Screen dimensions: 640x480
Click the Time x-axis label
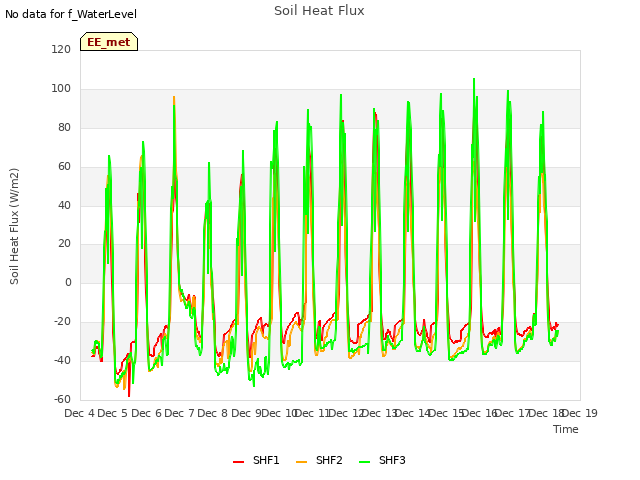tap(566, 429)
